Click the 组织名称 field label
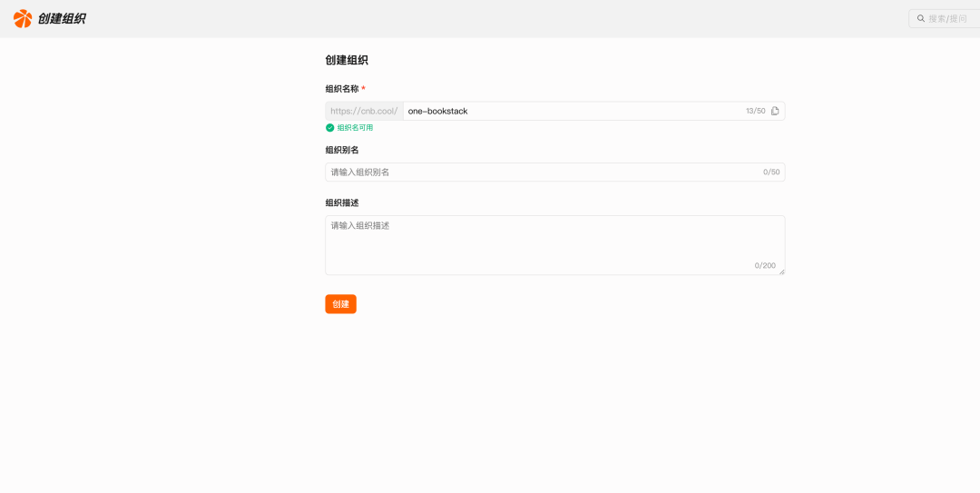 click(x=342, y=89)
